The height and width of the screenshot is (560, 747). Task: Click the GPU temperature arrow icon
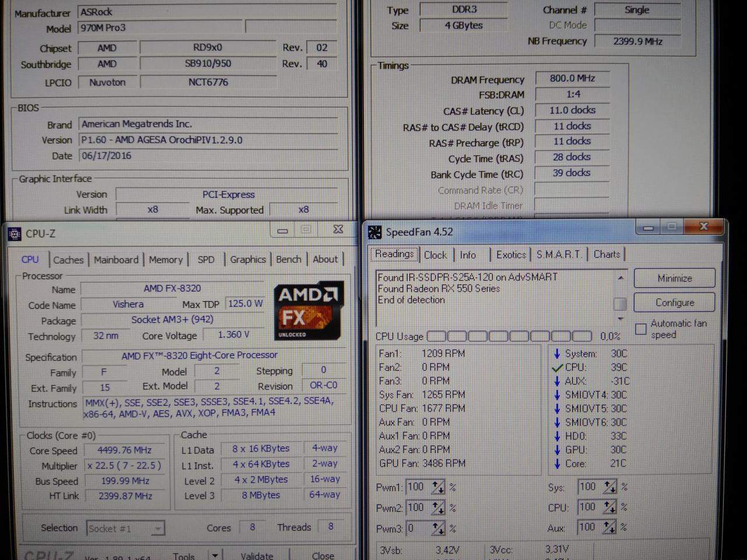[557, 450]
